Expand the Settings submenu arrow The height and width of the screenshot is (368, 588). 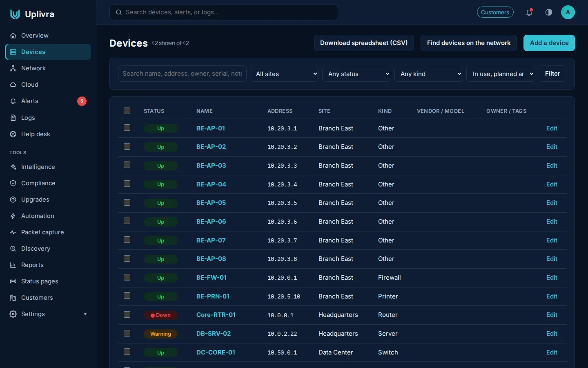(x=85, y=314)
